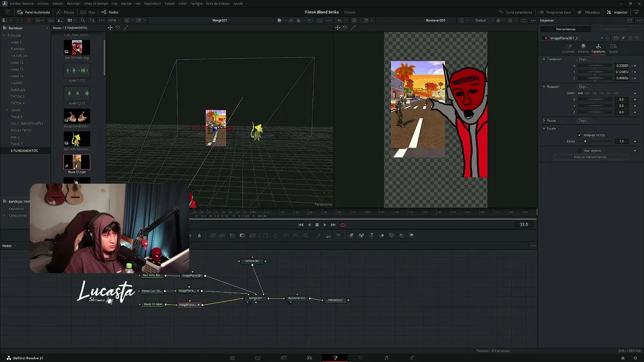
Task: Search the media pool with the magnifier
Action: pos(83,20)
